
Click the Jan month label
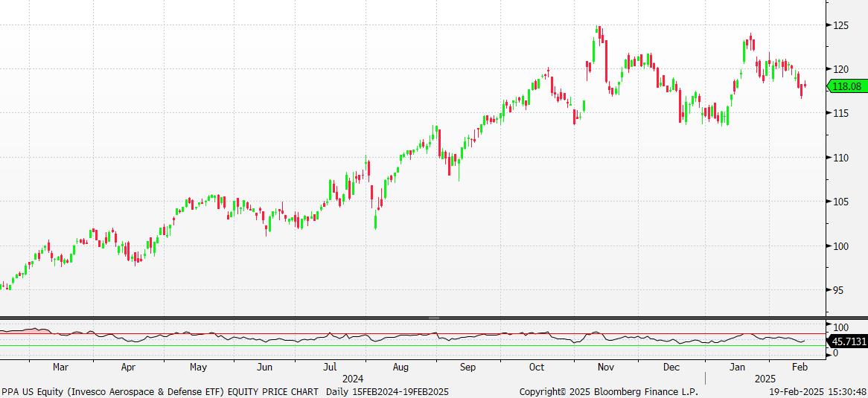(x=737, y=367)
